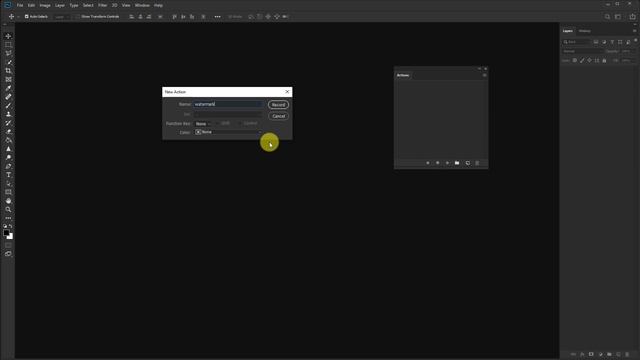The image size is (640, 360).
Task: Click delete layer trash in Layers panel
Action: 627,354
